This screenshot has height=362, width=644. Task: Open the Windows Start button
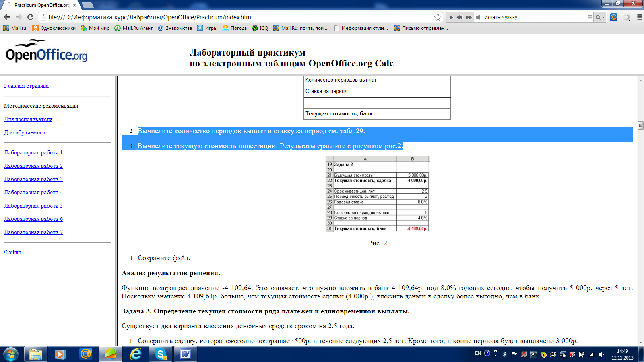coord(10,354)
